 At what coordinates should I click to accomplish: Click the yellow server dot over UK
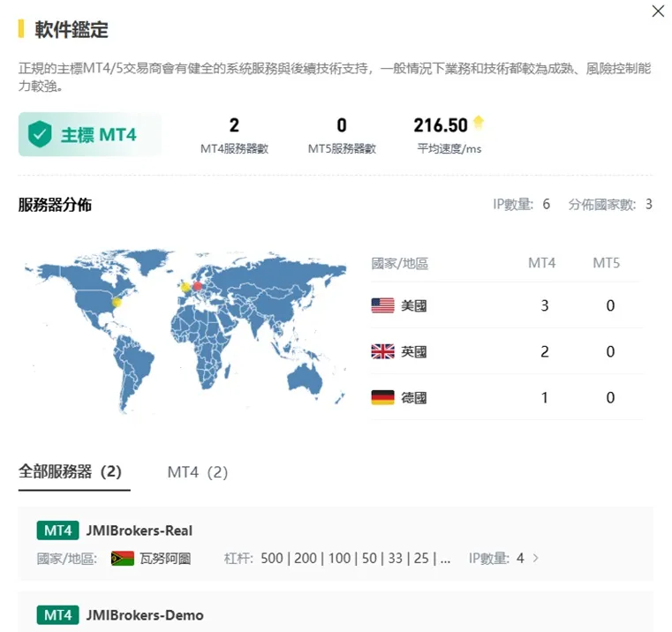pos(185,287)
